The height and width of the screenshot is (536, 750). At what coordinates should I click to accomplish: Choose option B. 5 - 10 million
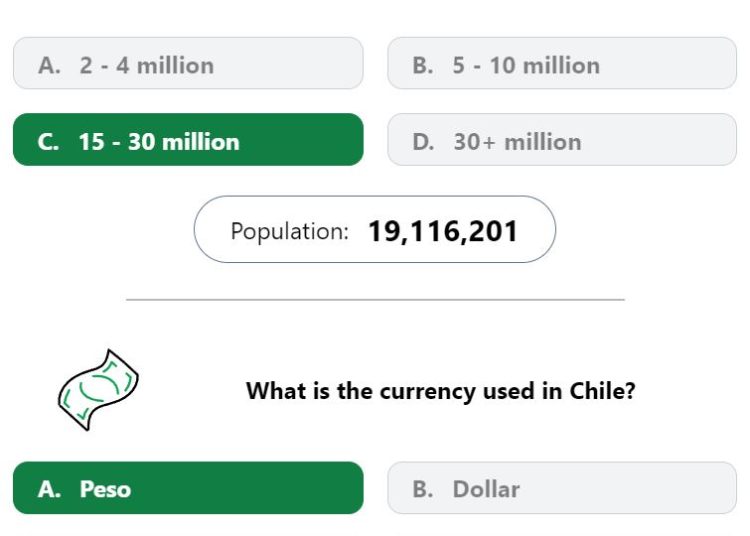(562, 63)
